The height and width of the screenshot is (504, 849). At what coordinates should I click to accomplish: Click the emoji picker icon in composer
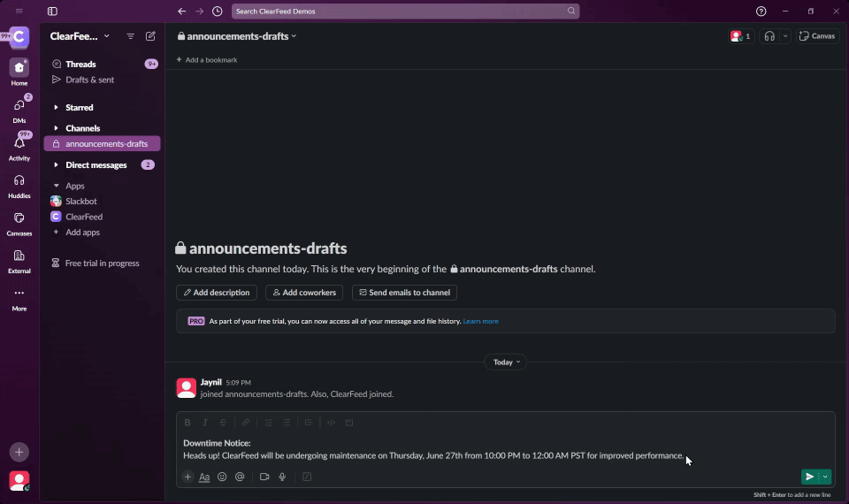[x=222, y=477]
